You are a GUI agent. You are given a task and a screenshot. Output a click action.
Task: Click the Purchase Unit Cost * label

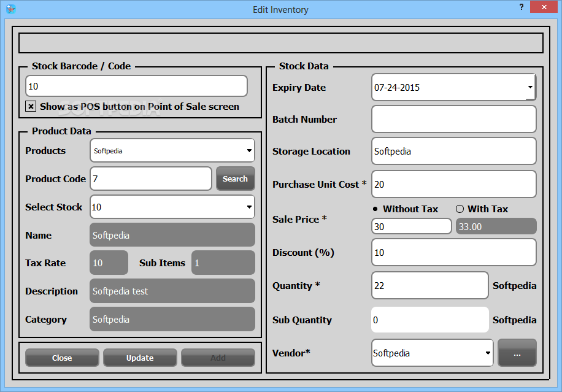[320, 184]
